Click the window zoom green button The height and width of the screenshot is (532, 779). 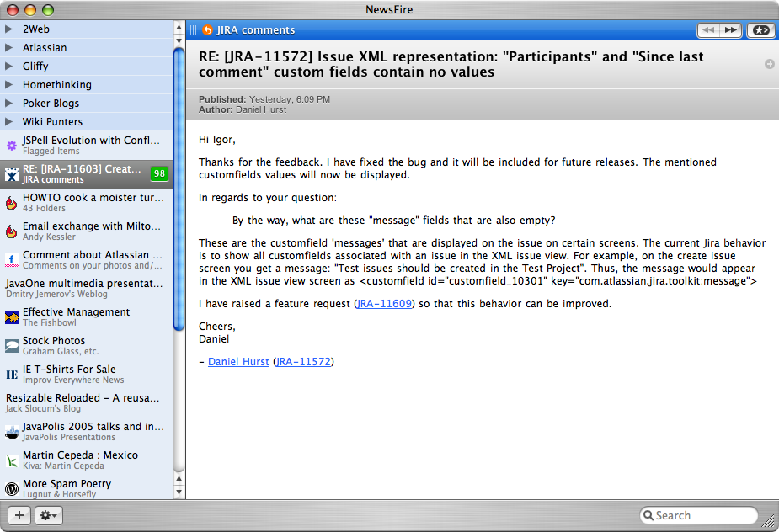coord(48,9)
